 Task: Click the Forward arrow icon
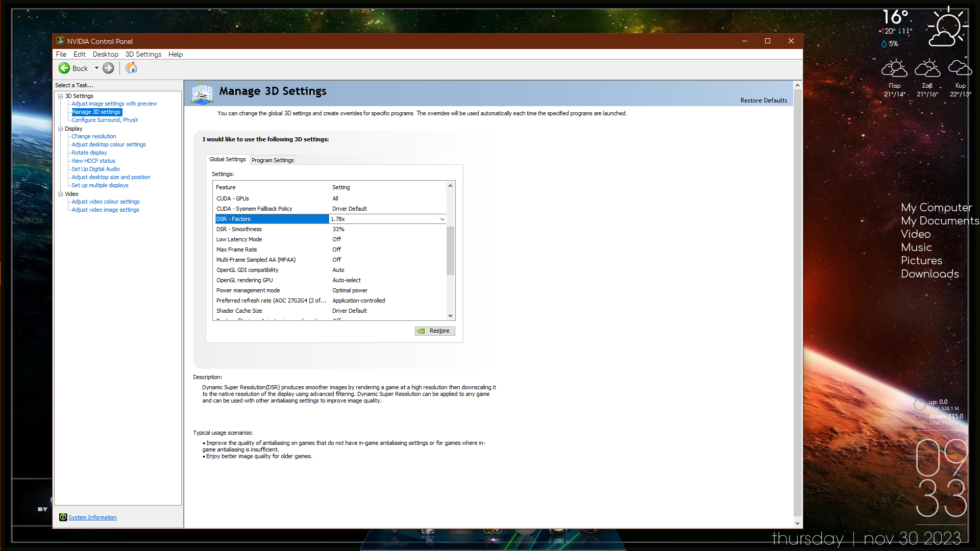pos(108,68)
